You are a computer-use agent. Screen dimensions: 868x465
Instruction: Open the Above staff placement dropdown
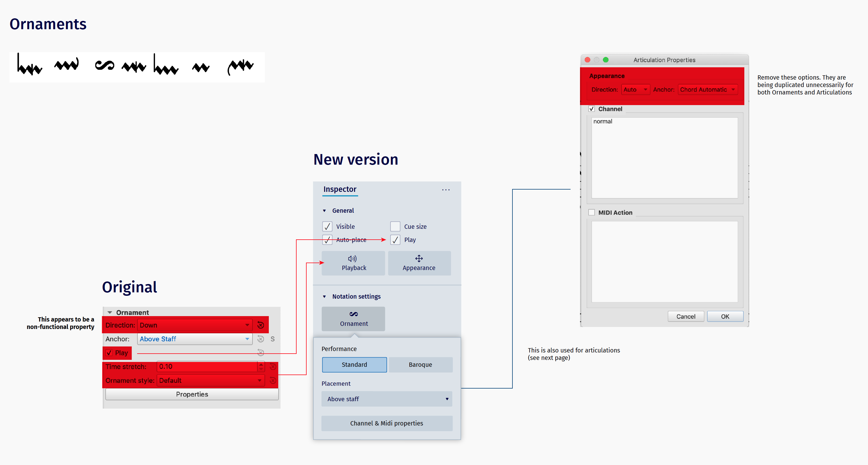point(386,399)
